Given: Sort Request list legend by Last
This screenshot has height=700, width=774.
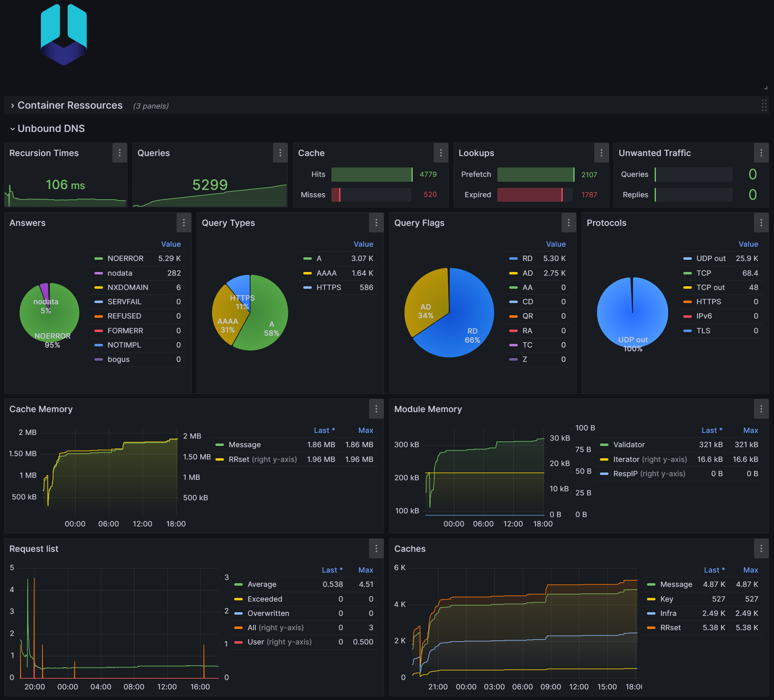Looking at the screenshot, I should pos(332,570).
